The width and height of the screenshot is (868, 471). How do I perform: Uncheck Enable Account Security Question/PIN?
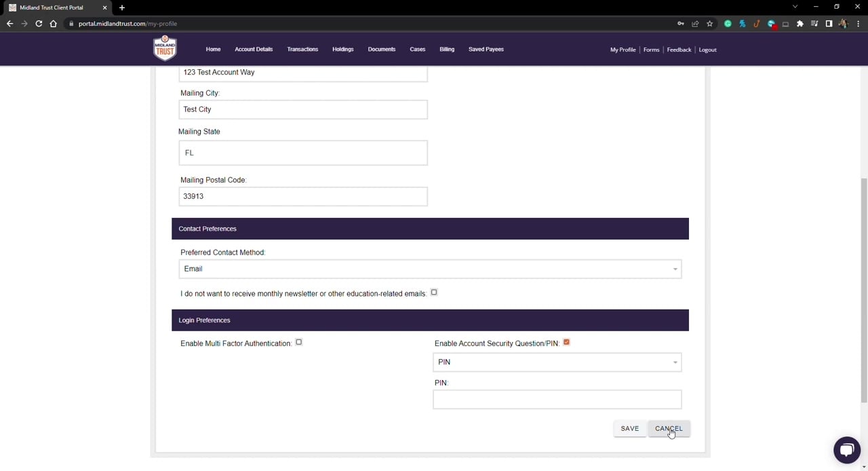pos(566,343)
